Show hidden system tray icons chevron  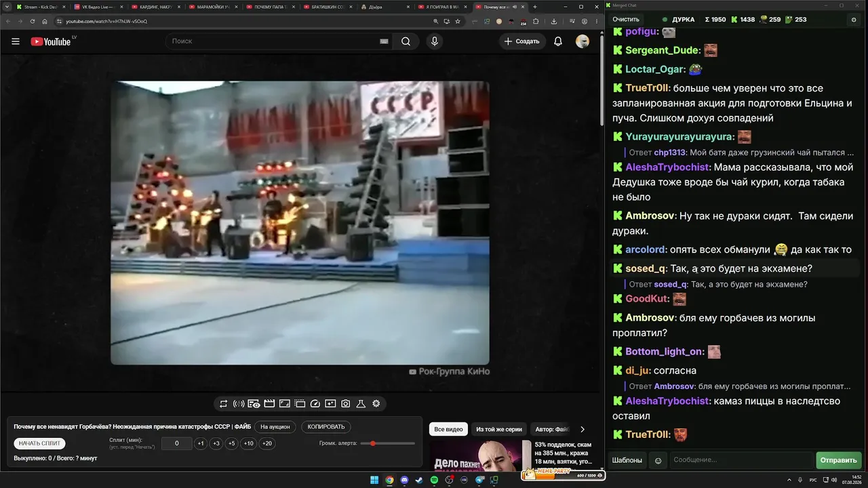pyautogui.click(x=789, y=480)
